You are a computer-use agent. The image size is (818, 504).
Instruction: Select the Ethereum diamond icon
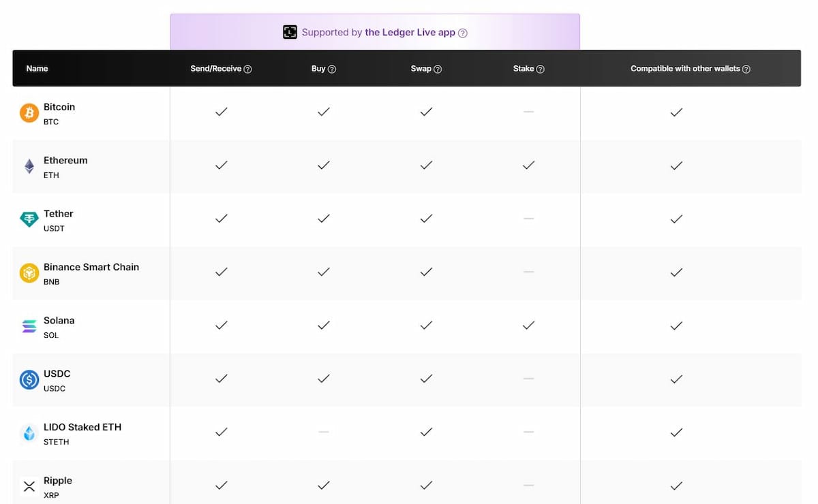point(28,166)
